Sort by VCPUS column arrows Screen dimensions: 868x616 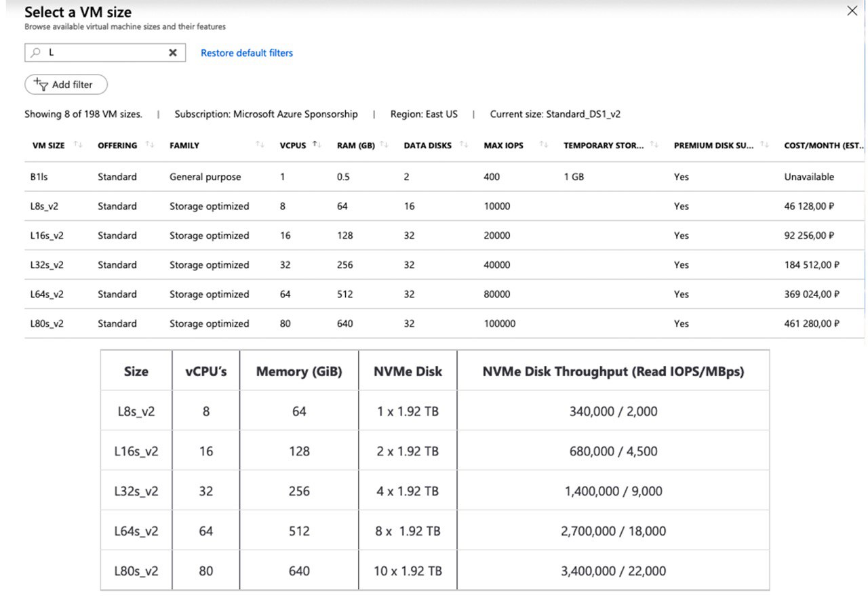pos(317,145)
